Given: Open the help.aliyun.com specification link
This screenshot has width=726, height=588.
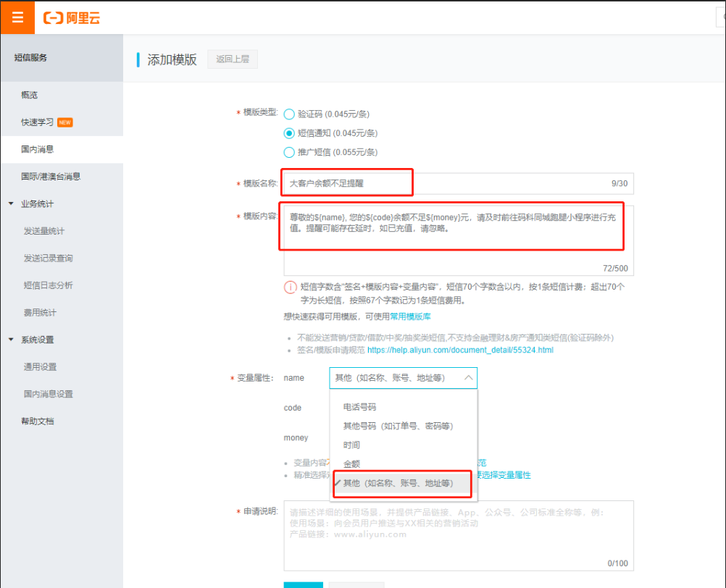Looking at the screenshot, I should pos(460,350).
